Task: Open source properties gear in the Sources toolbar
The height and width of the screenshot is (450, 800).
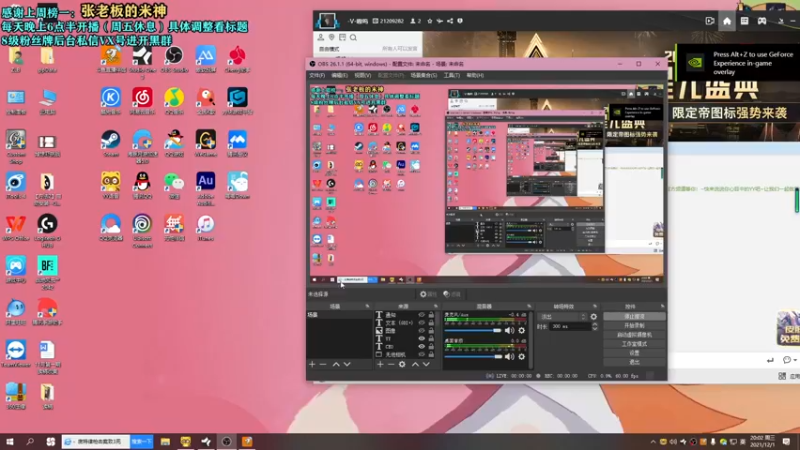Action: [402, 364]
